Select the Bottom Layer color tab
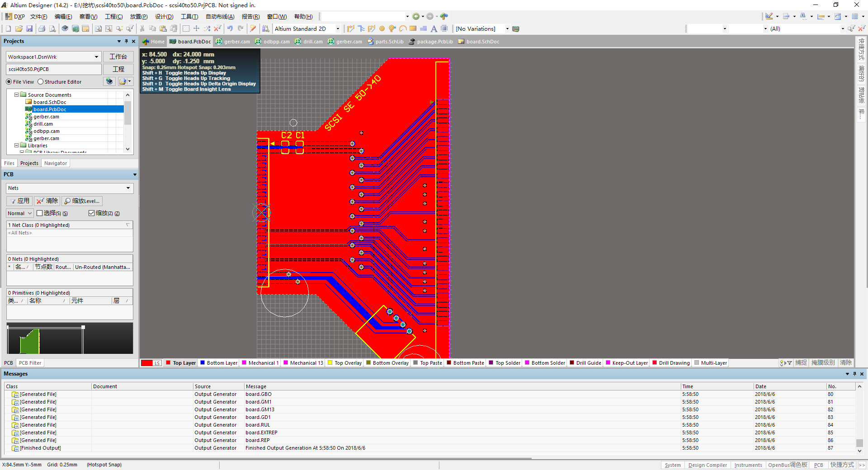The width and height of the screenshot is (868, 470). [219, 363]
